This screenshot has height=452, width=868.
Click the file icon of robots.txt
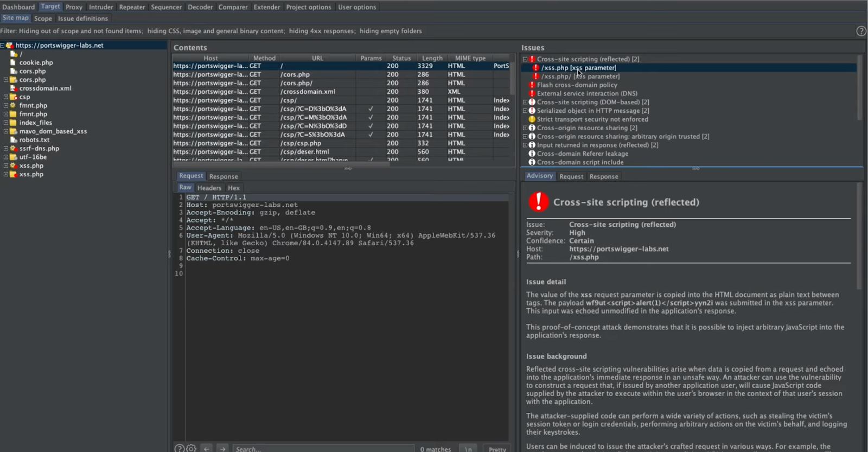click(14, 139)
